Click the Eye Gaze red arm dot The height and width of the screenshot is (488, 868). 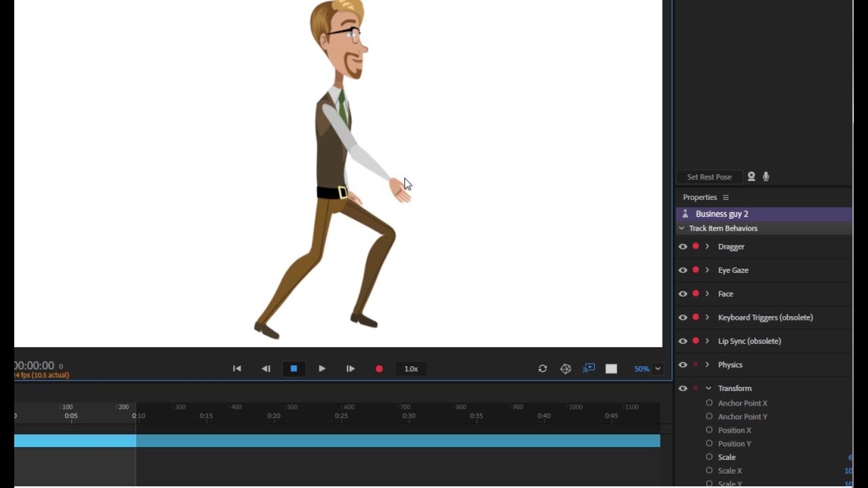point(696,270)
